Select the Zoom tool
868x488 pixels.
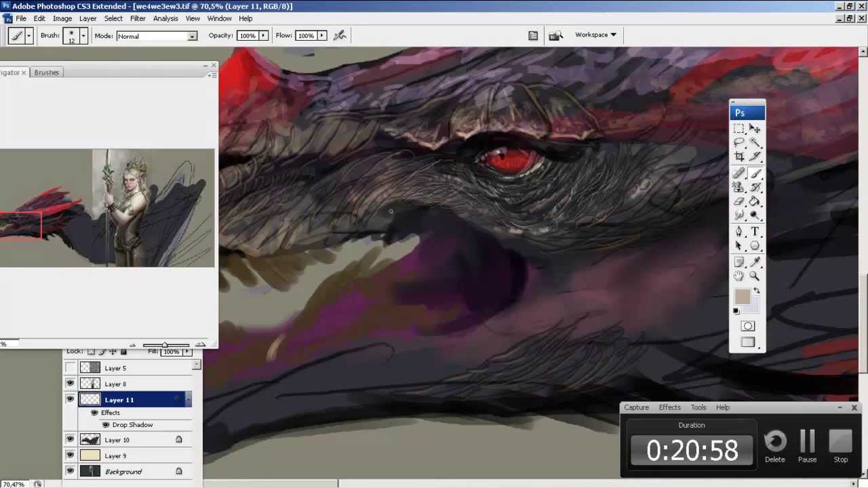pos(755,276)
